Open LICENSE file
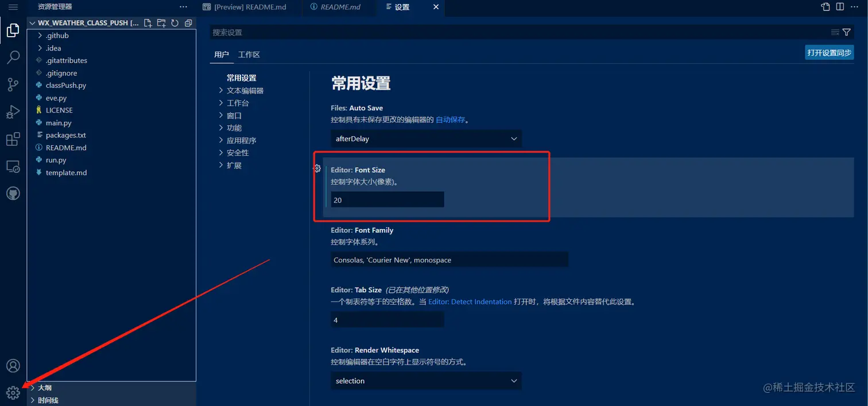 pos(59,110)
